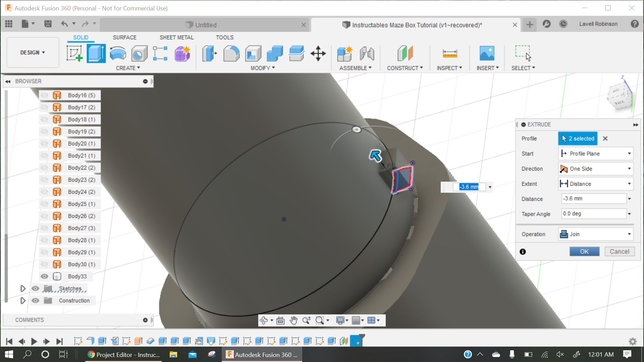
Task: Open the MODIFY menu
Action: coord(263,68)
